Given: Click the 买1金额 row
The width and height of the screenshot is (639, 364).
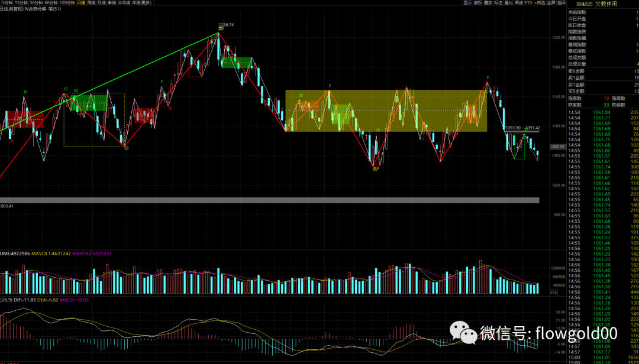Looking at the screenshot, I should coord(603,84).
